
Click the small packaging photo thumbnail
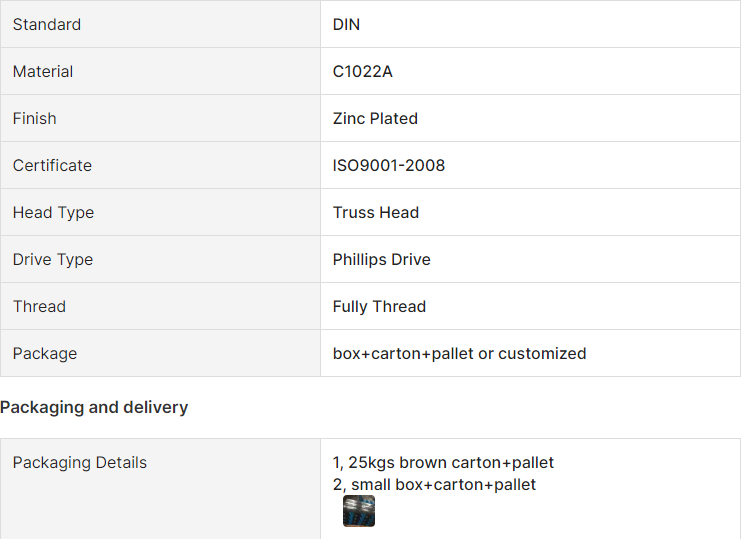pos(359,511)
